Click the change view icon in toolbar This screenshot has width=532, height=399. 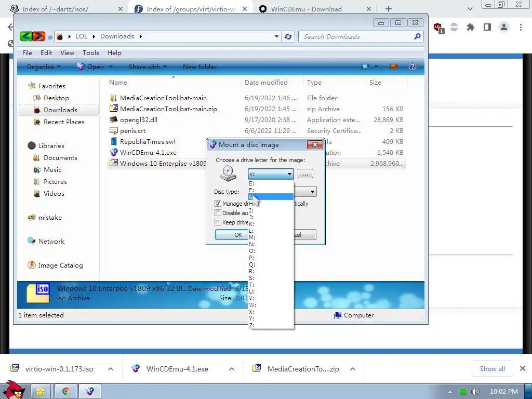point(365,66)
